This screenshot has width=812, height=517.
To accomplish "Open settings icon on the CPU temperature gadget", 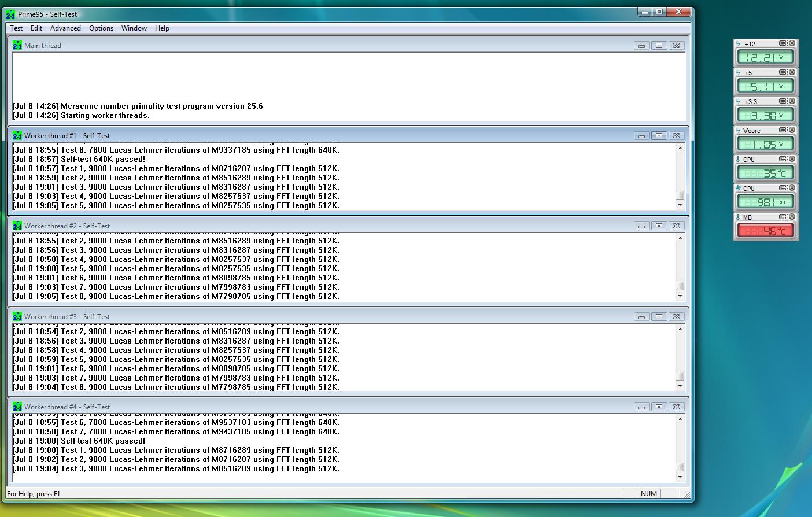I will point(783,159).
